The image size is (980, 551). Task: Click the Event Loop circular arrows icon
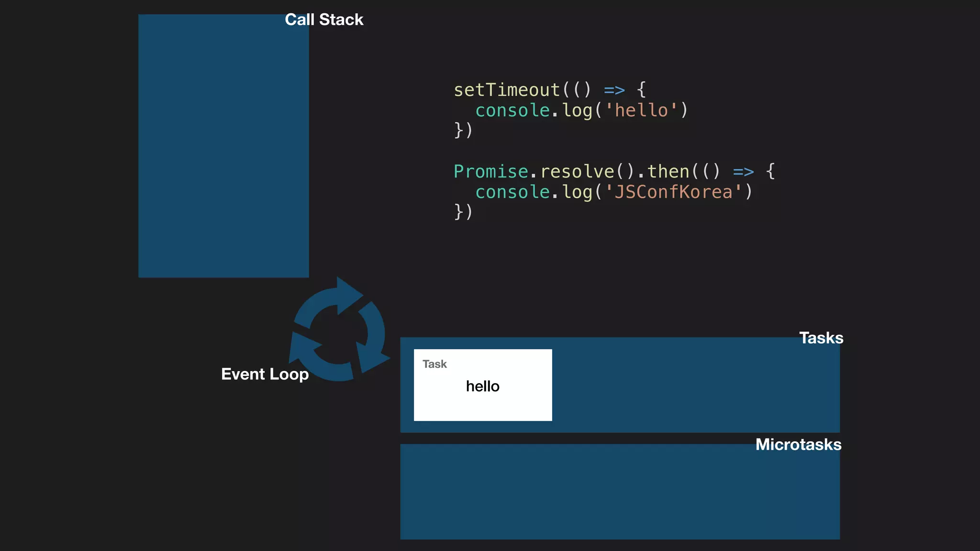point(339,330)
